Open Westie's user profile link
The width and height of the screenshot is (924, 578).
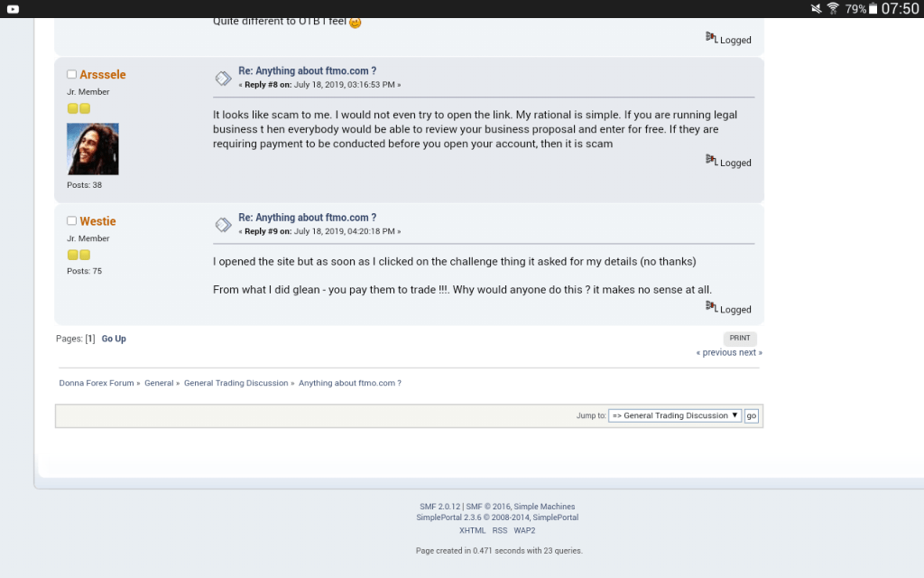(97, 221)
